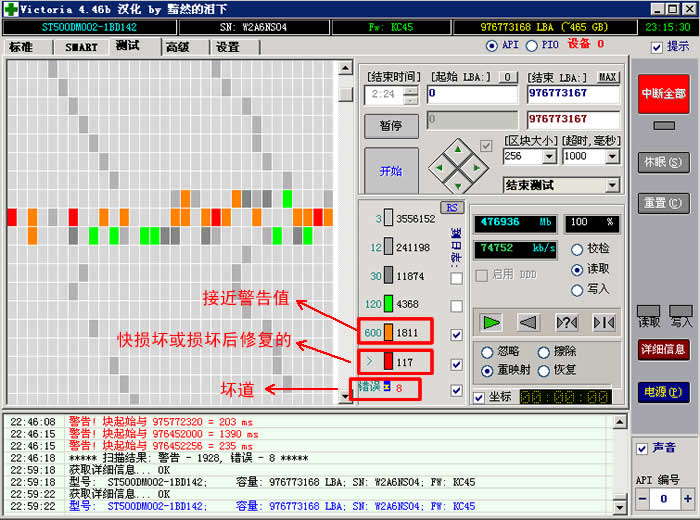Click the blue 电源(P) power button
Image resolution: width=700 pixels, height=520 pixels.
coord(663,392)
